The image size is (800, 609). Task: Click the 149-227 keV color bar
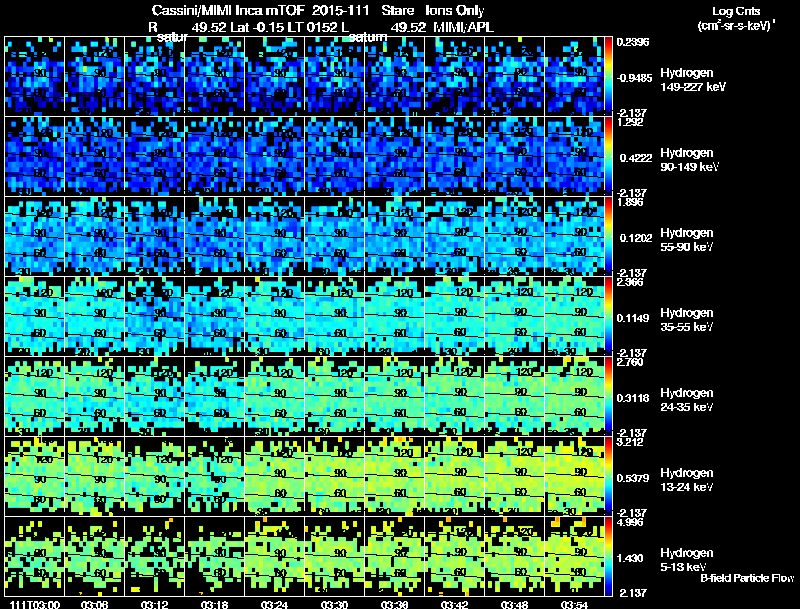(608, 76)
